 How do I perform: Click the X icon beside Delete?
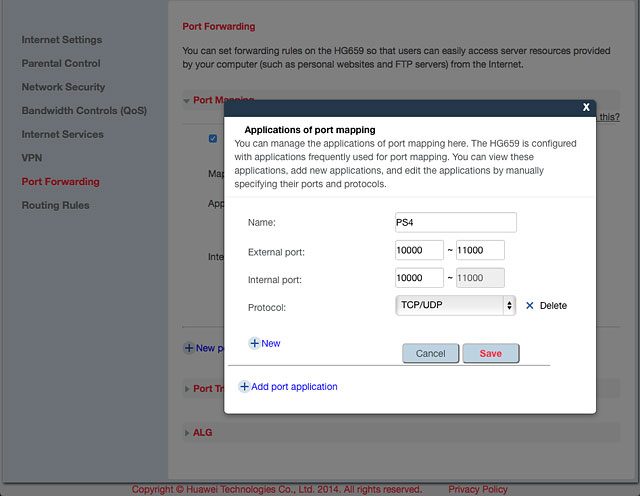pyautogui.click(x=529, y=306)
